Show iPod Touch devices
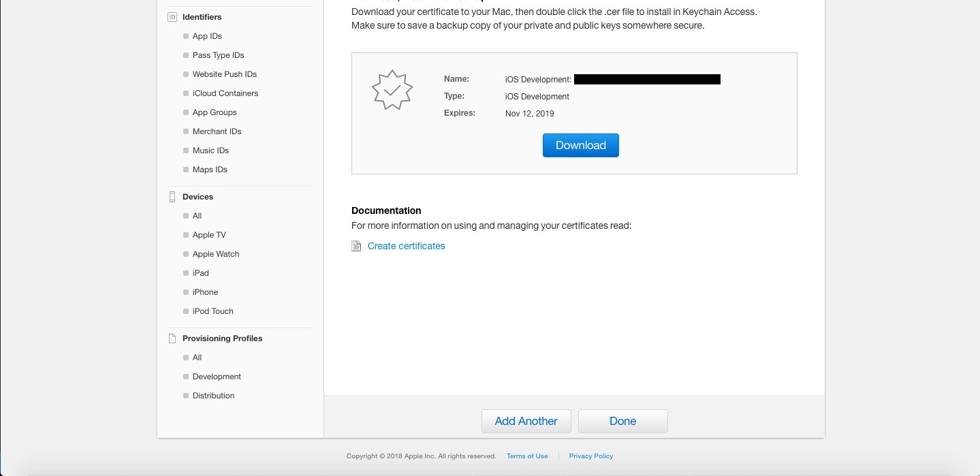This screenshot has width=980, height=476. (212, 311)
